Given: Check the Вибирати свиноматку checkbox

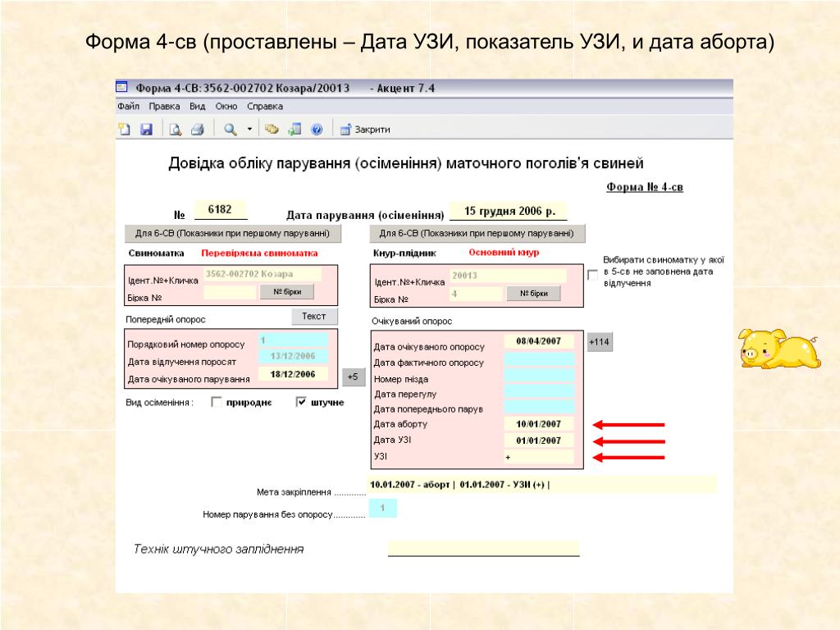Looking at the screenshot, I should [x=592, y=275].
